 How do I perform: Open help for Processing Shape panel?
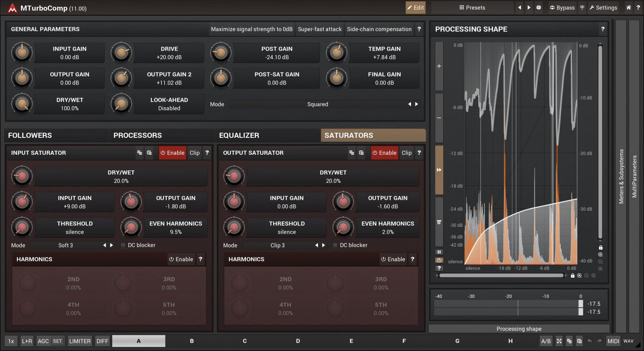pyautogui.click(x=603, y=29)
